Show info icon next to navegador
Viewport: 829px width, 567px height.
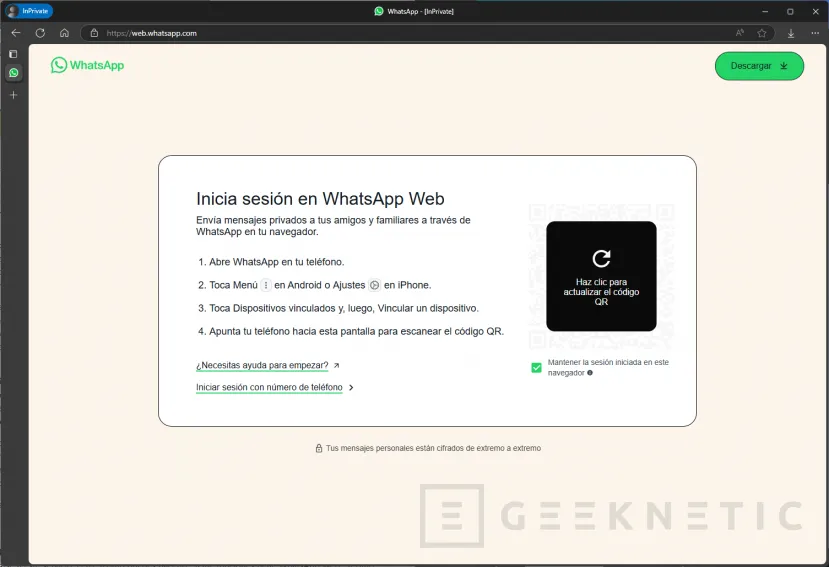pyautogui.click(x=590, y=373)
